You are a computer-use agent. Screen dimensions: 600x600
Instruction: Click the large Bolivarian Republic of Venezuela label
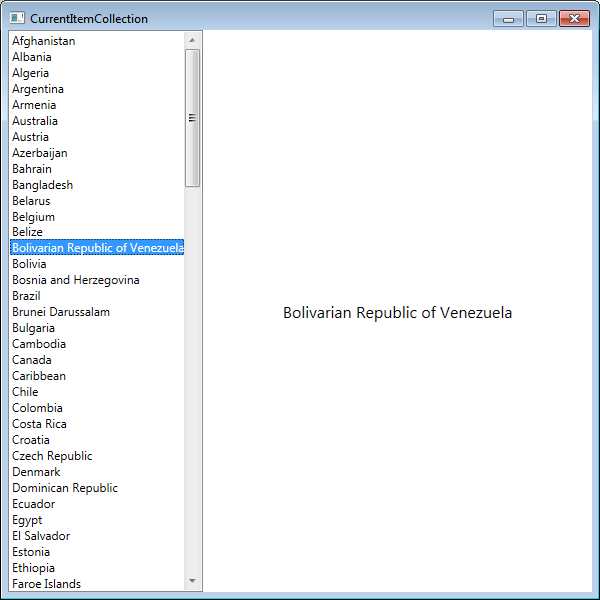coord(397,313)
